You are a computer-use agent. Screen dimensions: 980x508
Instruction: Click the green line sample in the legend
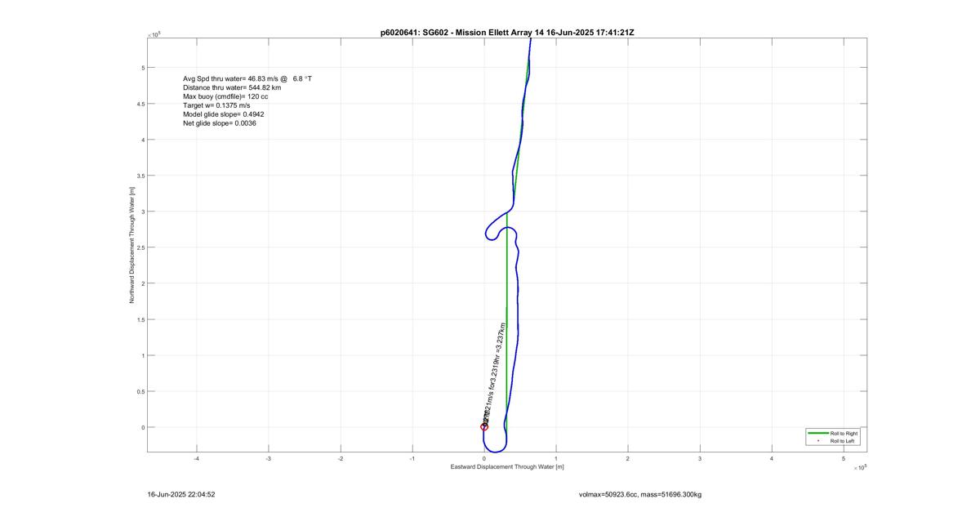coord(817,433)
